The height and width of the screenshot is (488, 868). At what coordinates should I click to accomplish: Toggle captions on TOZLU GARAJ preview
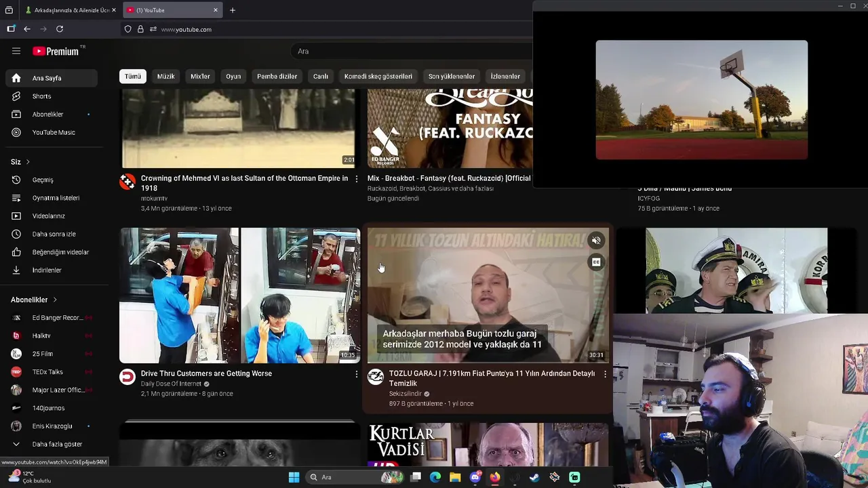[596, 262]
